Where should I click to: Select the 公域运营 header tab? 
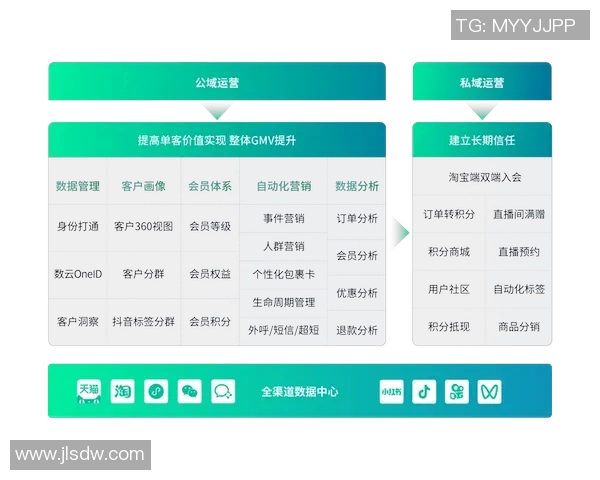[217, 82]
